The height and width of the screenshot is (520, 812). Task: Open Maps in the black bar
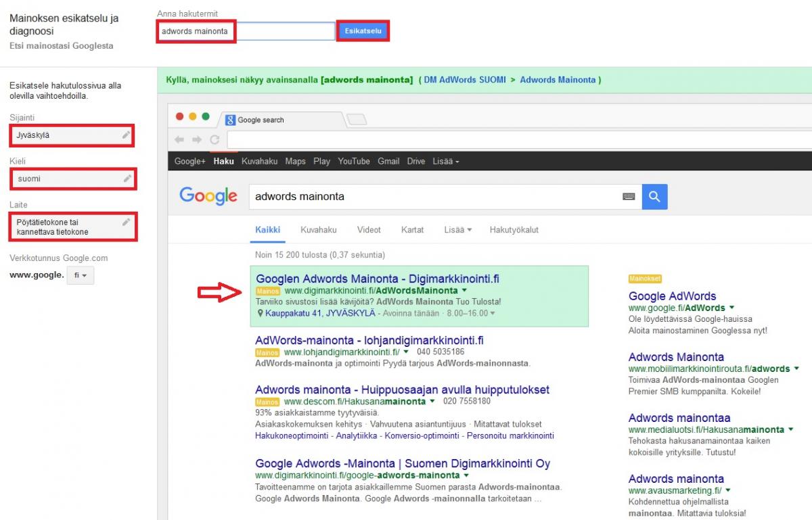296,162
